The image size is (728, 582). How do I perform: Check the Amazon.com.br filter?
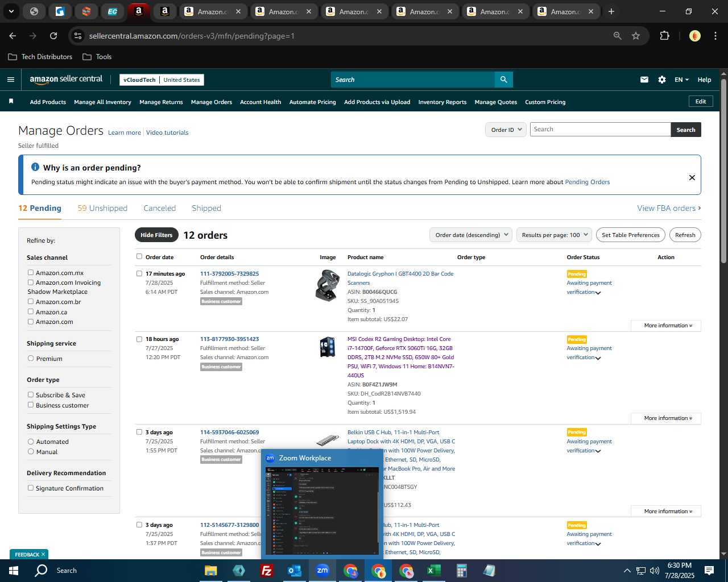[31, 301]
